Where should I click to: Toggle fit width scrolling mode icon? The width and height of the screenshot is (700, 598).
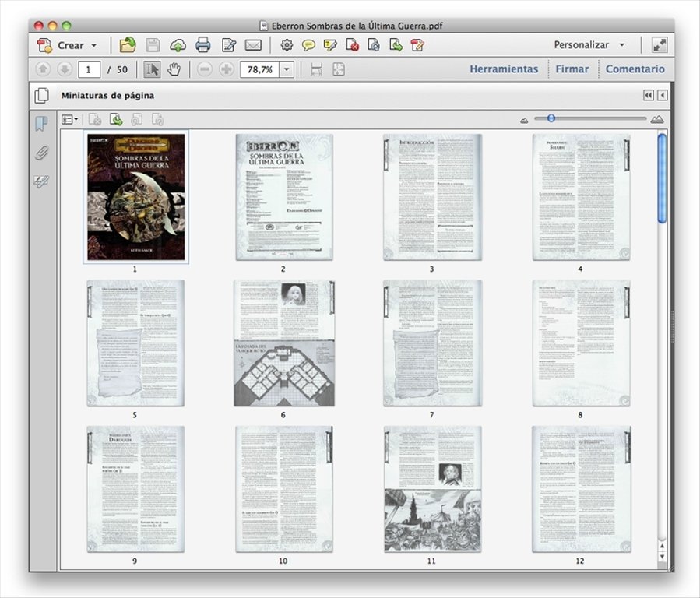(316, 69)
